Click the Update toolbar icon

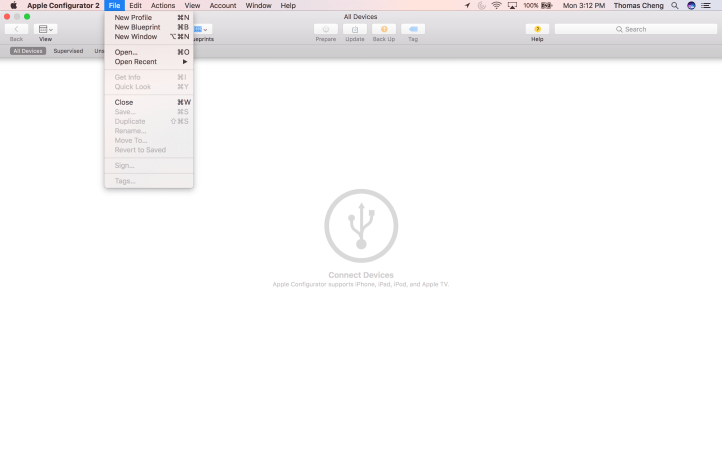click(355, 29)
